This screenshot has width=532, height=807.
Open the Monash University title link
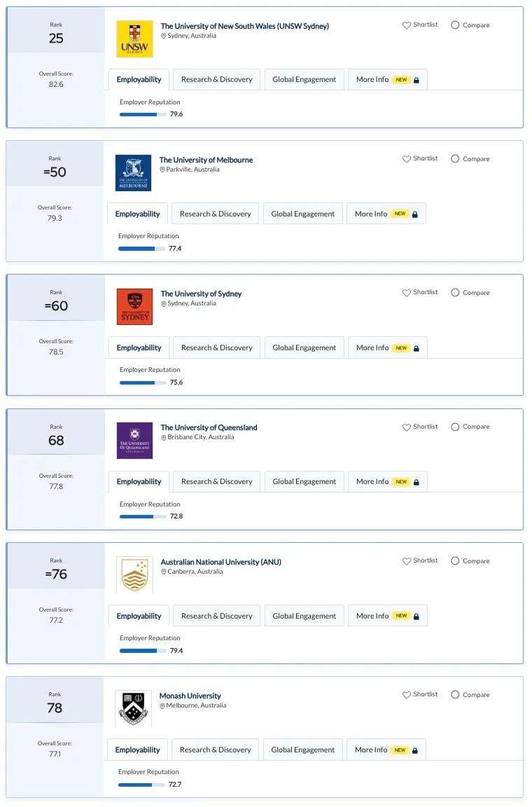pyautogui.click(x=190, y=696)
